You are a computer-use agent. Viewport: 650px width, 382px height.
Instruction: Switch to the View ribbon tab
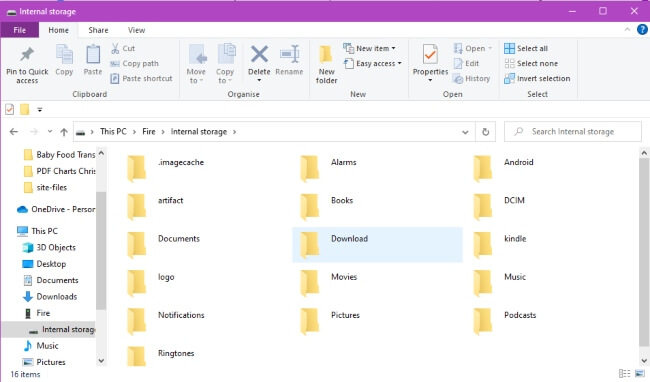136,30
